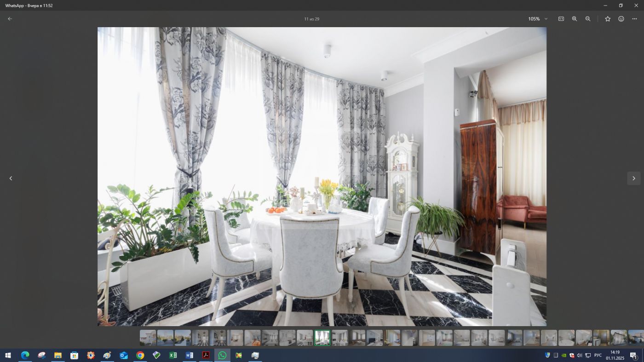
Task: Switch to Adobe Acrobat in the taskbar
Action: [206, 355]
